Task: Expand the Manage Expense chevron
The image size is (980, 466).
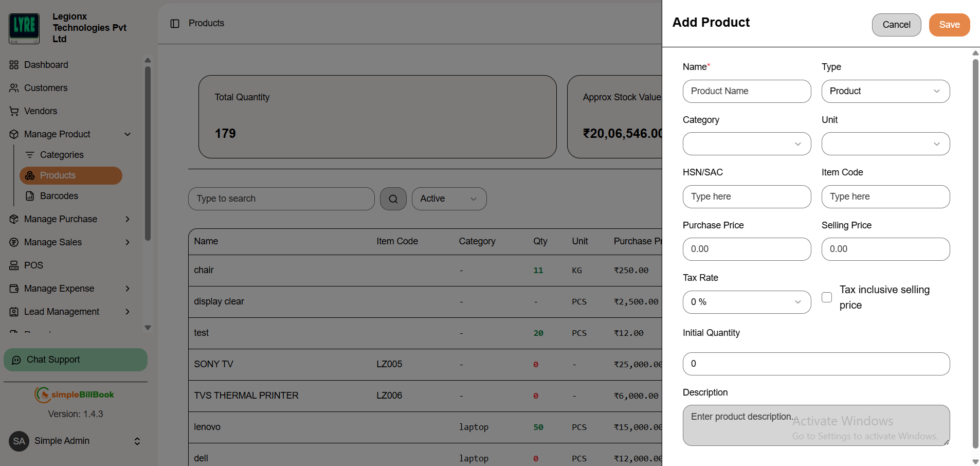Action: point(128,289)
